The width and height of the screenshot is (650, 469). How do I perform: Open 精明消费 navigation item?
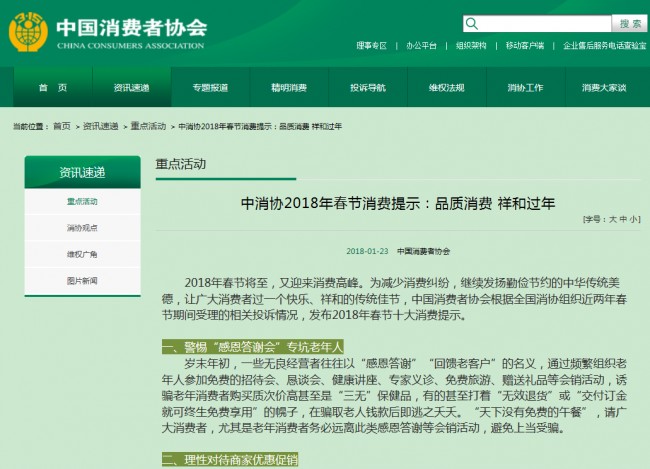pos(289,87)
